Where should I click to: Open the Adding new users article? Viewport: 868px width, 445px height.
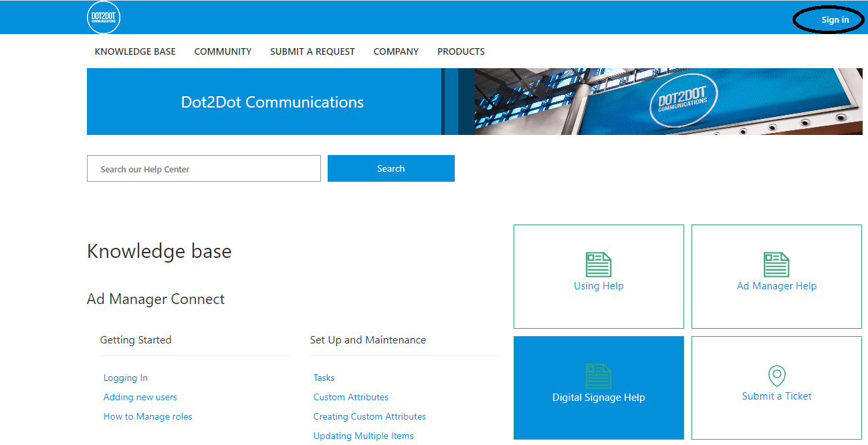140,397
